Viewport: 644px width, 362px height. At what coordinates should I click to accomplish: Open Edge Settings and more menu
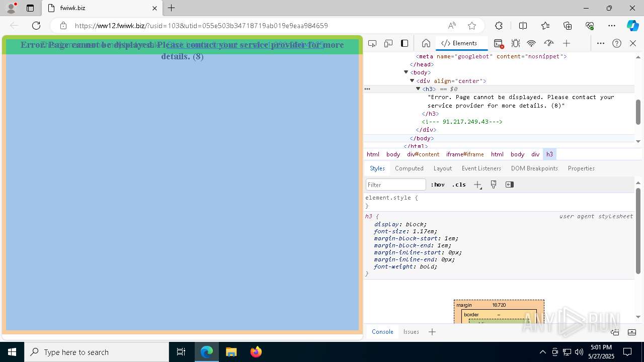coord(612,26)
